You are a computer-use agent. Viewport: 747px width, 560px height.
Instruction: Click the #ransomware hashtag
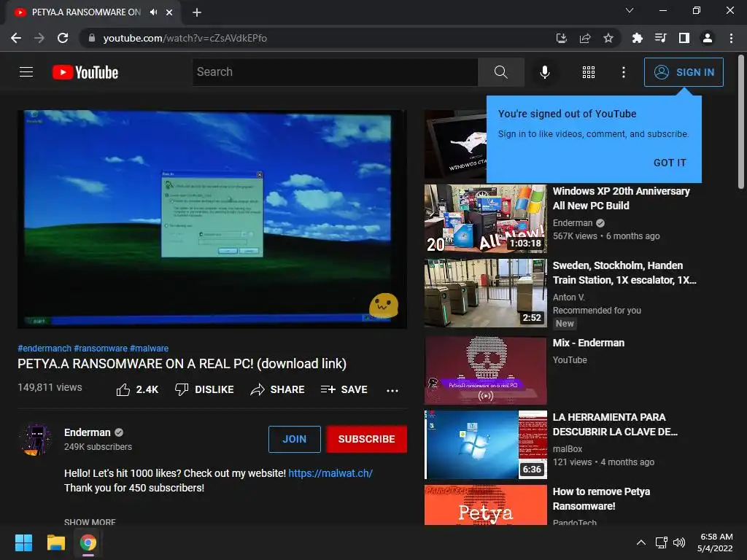point(101,349)
